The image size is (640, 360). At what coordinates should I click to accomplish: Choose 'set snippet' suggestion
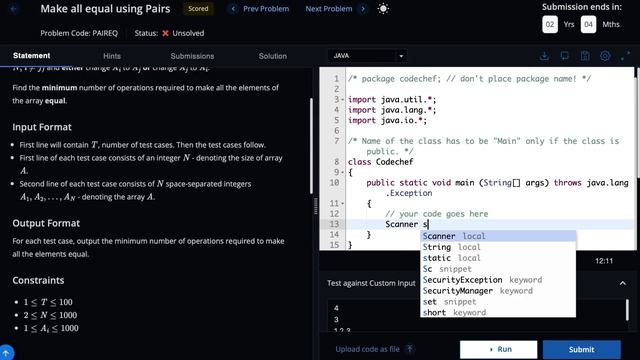[x=498, y=302]
